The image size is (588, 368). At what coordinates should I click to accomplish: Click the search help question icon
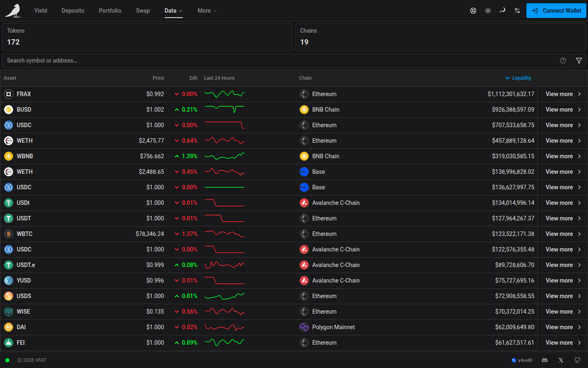(x=563, y=61)
